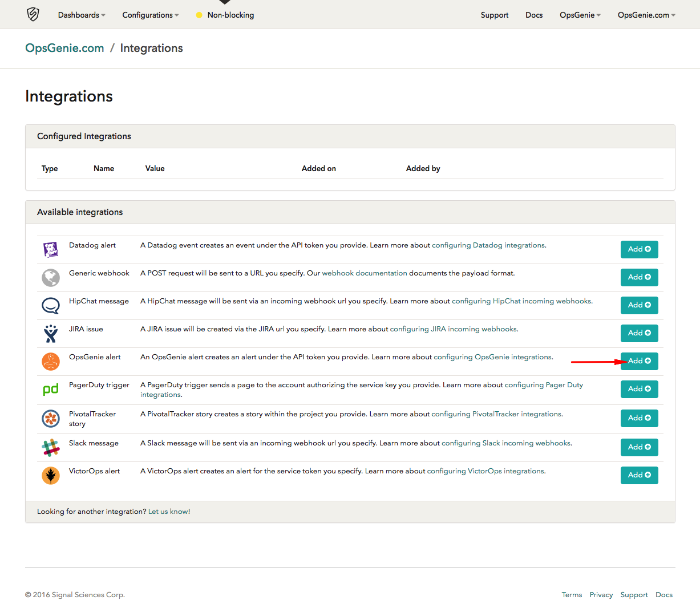Click the Type column header
This screenshot has width=700, height=604.
(50, 168)
